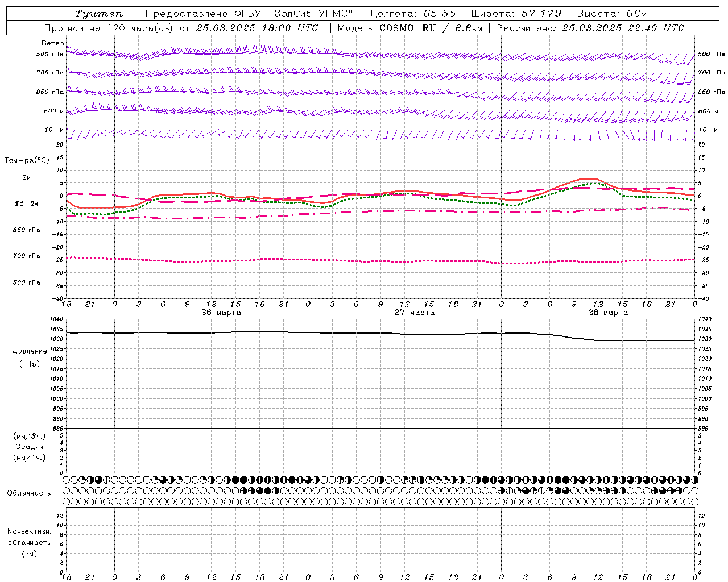Click the 26 марта date label
The width and height of the screenshot is (728, 582).
[221, 313]
